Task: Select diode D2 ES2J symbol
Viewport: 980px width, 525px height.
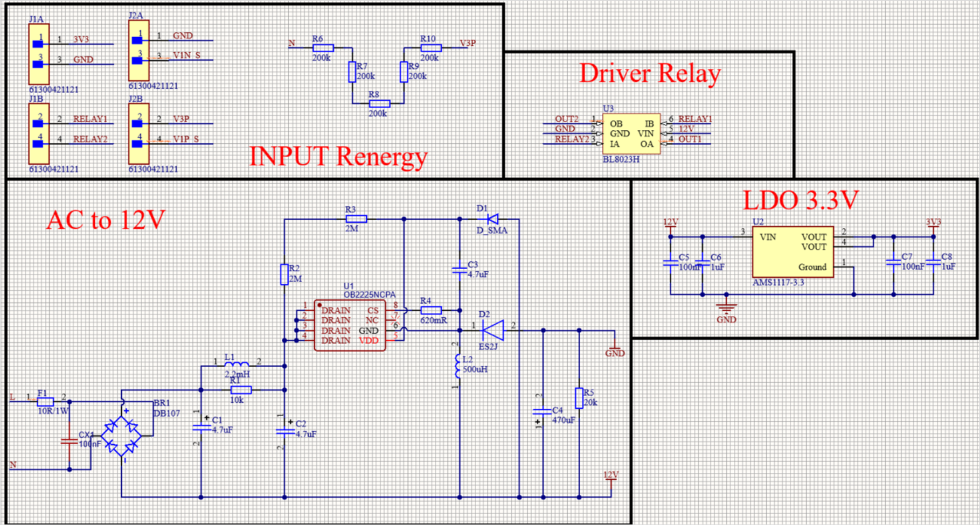Action: pos(493,330)
